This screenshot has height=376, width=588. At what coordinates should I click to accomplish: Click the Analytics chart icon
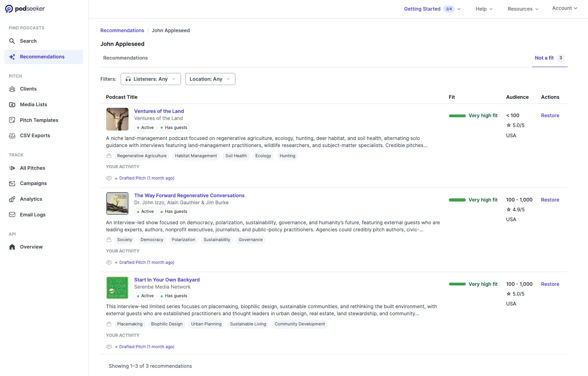(12, 199)
